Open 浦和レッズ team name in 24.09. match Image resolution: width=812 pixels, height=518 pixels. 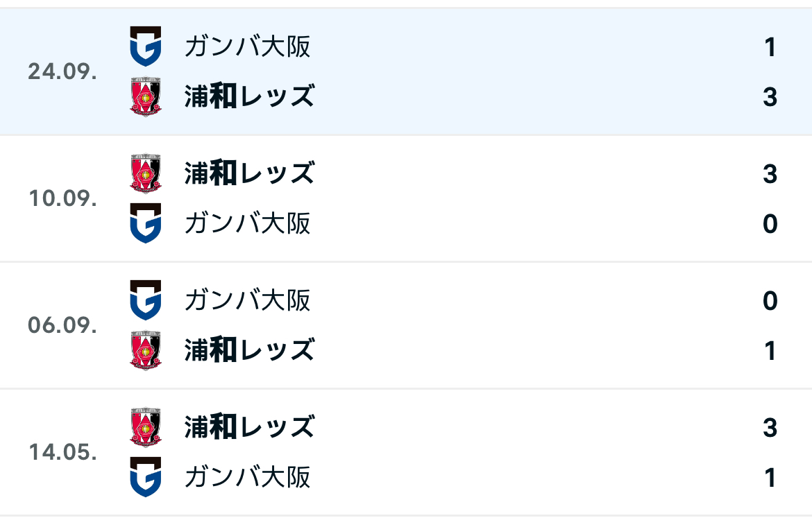[249, 96]
